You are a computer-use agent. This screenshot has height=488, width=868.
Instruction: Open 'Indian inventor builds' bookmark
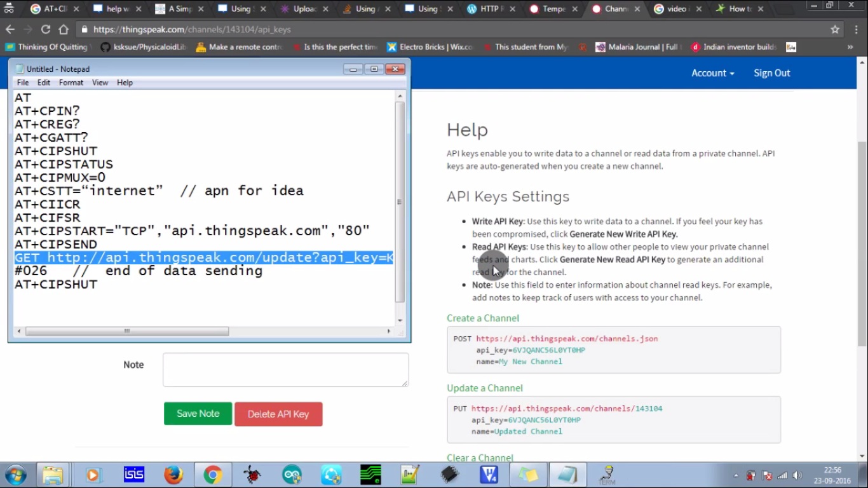(x=734, y=47)
